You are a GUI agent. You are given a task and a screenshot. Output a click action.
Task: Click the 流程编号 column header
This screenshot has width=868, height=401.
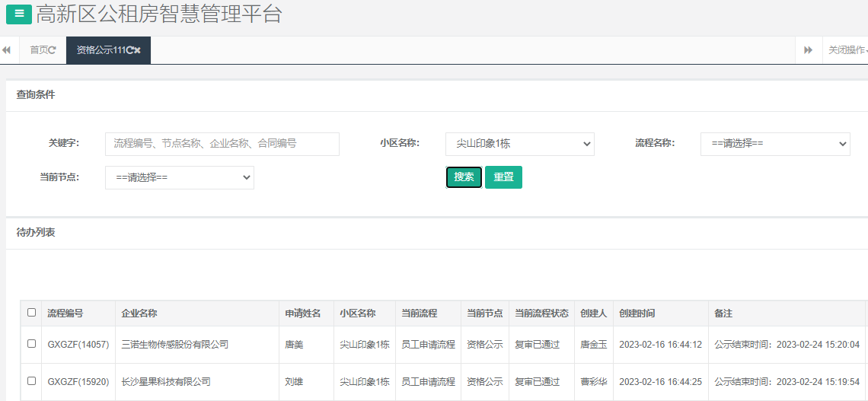pyautogui.click(x=65, y=313)
